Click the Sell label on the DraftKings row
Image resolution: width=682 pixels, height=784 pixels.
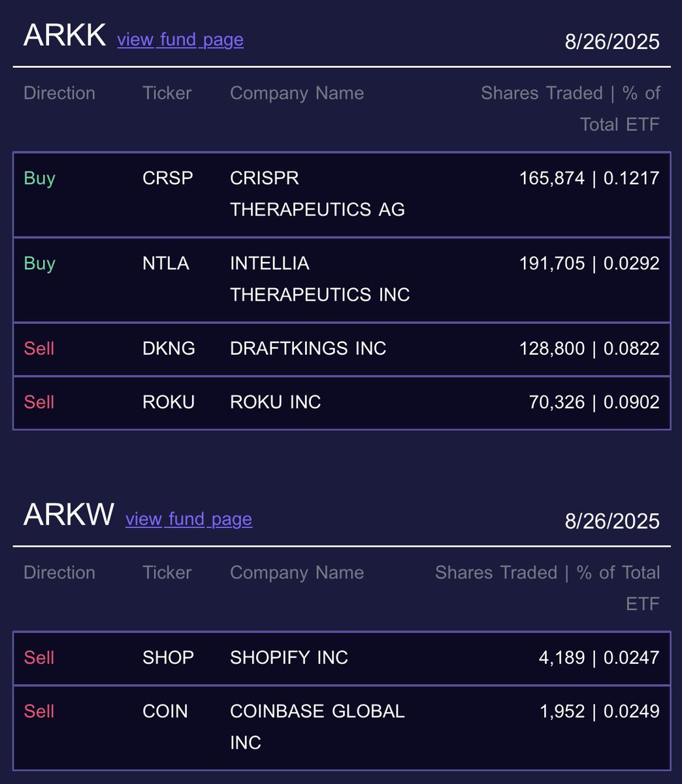39,348
